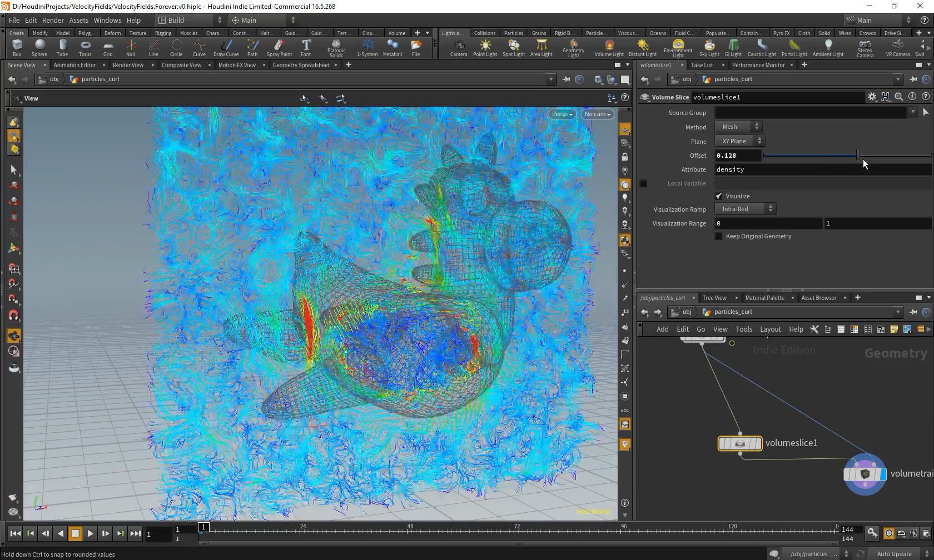This screenshot has width=934, height=560.
Task: Open the Method dropdown set to Mesh
Action: 738,127
